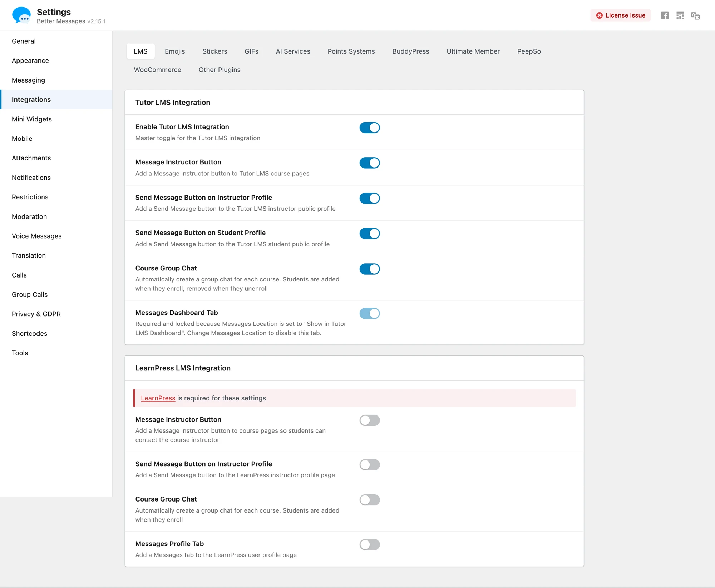The image size is (715, 588).
Task: Click the 'Messages Profile Tab' label
Action: tap(169, 544)
